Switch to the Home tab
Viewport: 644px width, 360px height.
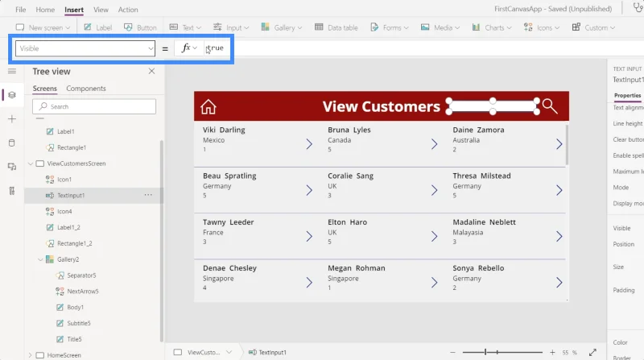45,10
